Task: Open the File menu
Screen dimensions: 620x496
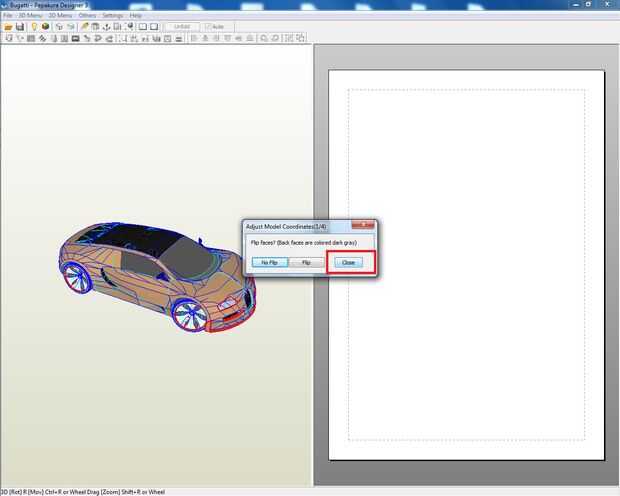Action: [7, 15]
